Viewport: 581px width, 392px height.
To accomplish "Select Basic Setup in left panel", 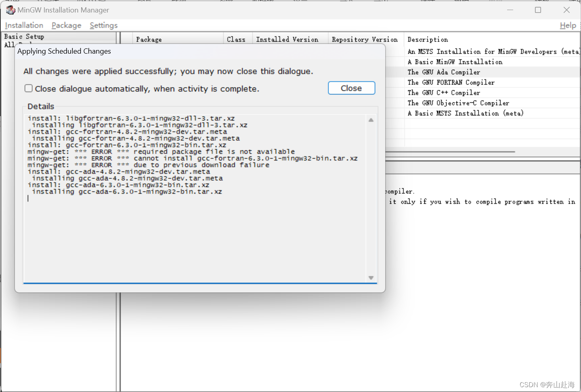I will [x=24, y=36].
